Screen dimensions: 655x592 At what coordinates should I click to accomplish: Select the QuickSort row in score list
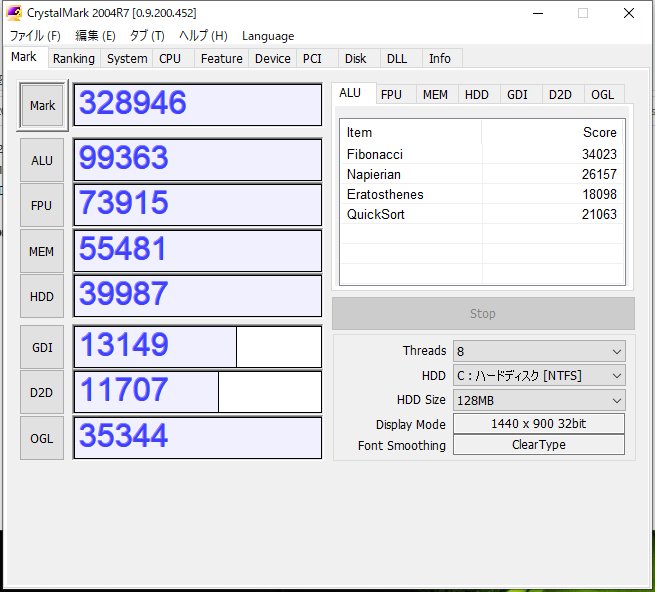[x=482, y=214]
